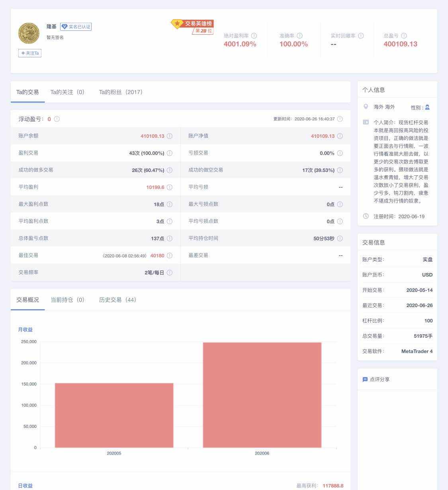Select the 日收益 section heading
This screenshot has width=448, height=490.
coord(25,486)
